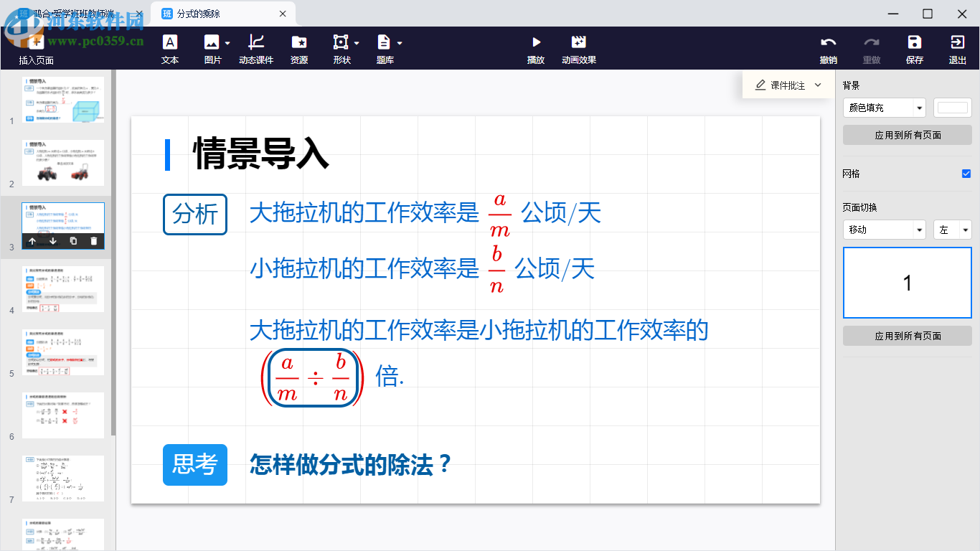Delete slide 3 using trash icon
The image size is (980, 551).
click(x=93, y=242)
